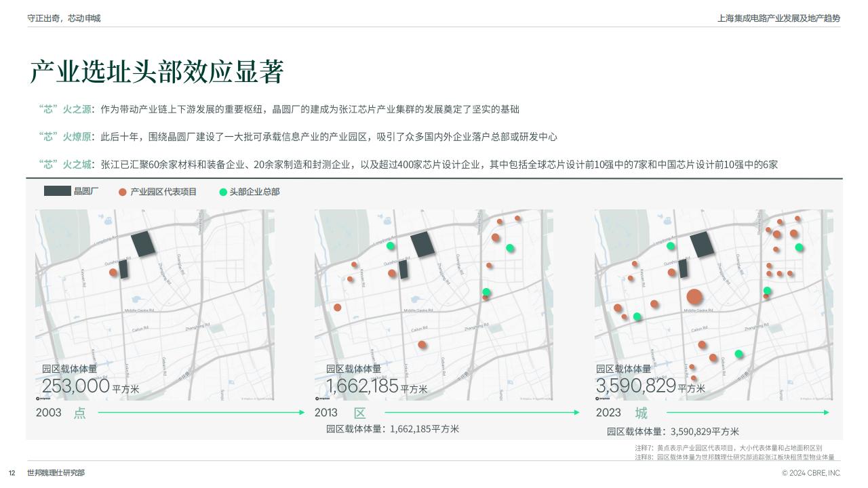Click the 253,000 figure
Viewport: 868px width, 488px height.
tap(76, 386)
